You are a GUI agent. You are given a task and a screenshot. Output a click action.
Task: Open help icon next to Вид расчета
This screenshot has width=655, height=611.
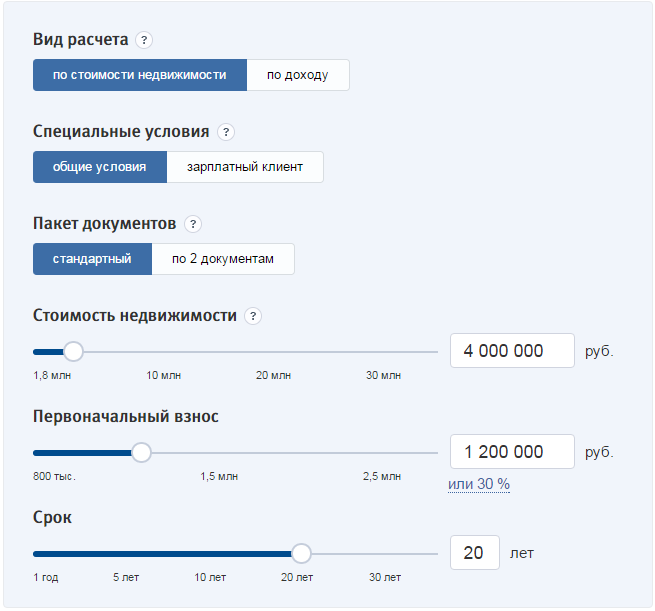pos(144,40)
